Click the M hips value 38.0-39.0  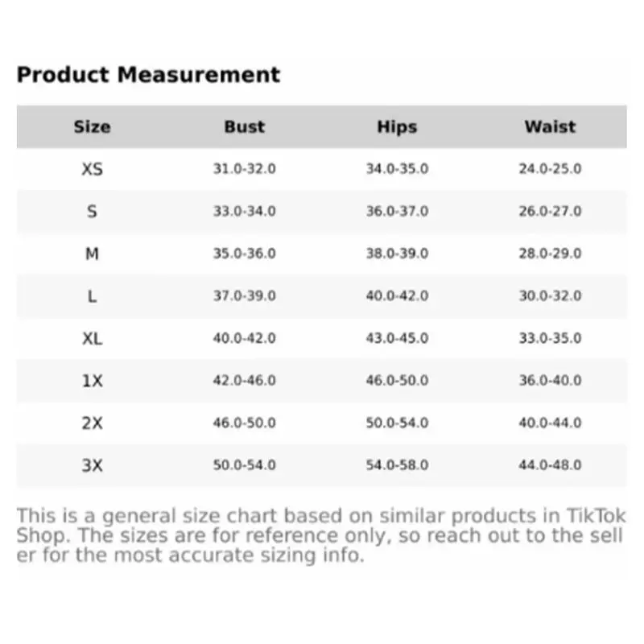(397, 254)
